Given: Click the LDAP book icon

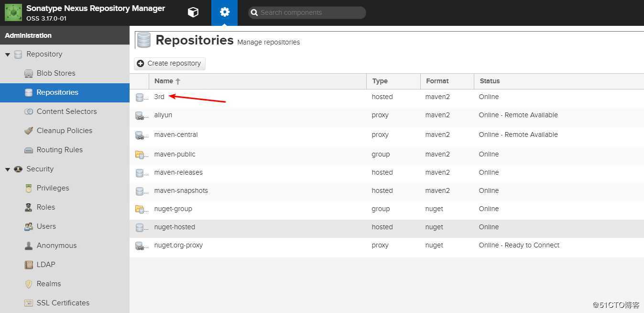Looking at the screenshot, I should 29,265.
